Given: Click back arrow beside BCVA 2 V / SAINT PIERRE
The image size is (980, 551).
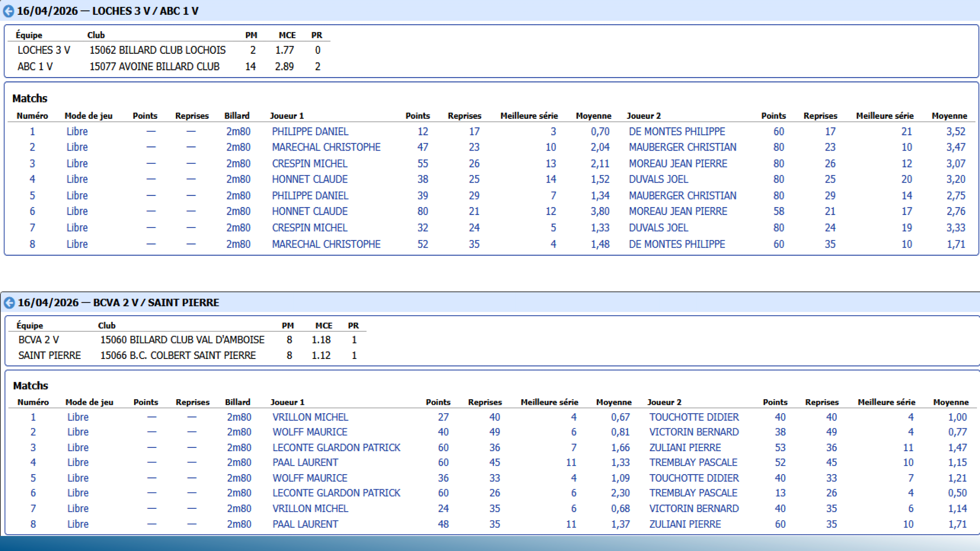Looking at the screenshot, I should click(x=9, y=303).
